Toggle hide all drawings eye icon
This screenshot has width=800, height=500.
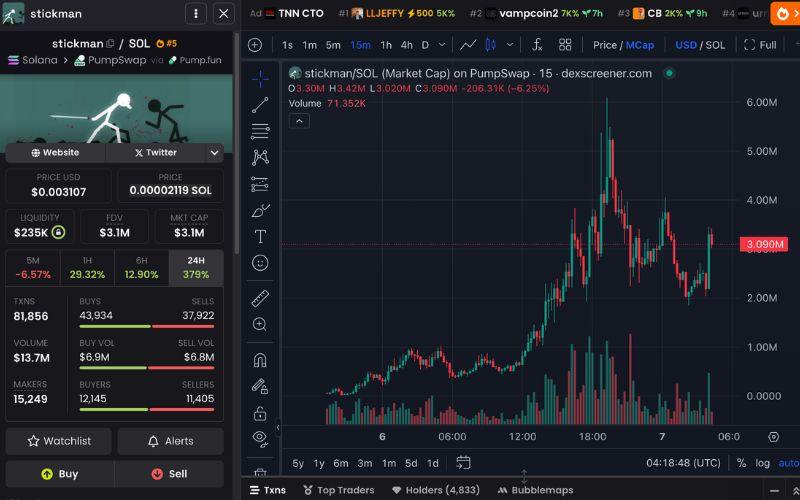point(260,438)
